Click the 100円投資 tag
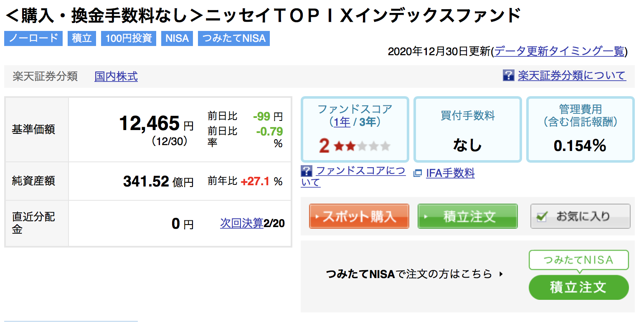644x322 pixels. pos(129,38)
